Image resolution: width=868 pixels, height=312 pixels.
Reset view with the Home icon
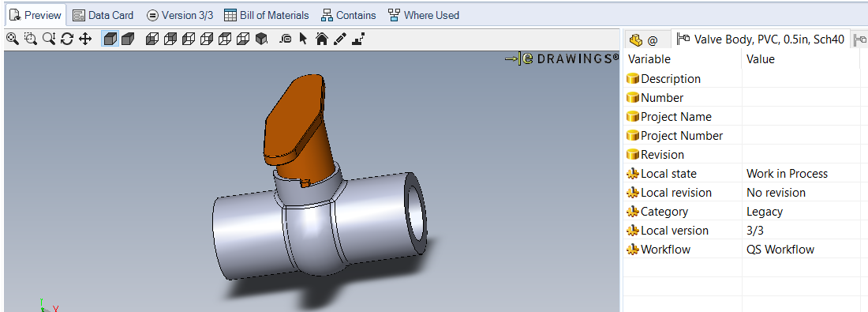[321, 39]
